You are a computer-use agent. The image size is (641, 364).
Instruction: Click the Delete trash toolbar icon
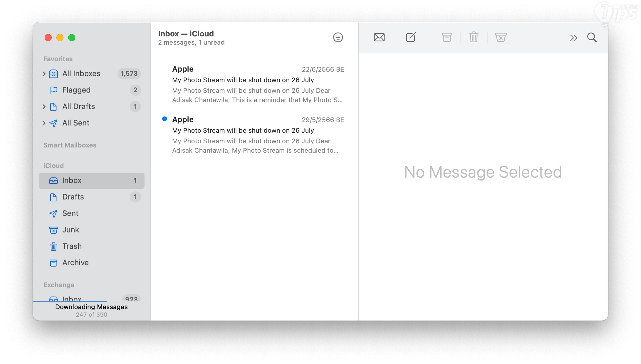point(474,37)
